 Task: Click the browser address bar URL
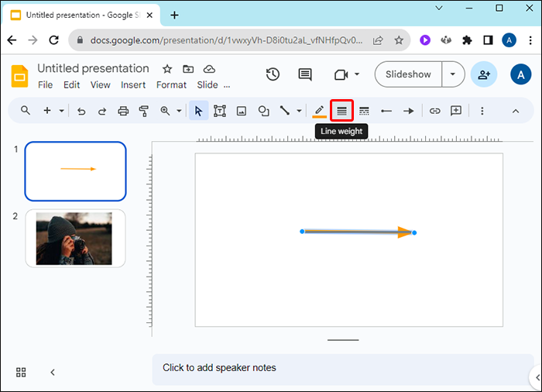tap(226, 40)
